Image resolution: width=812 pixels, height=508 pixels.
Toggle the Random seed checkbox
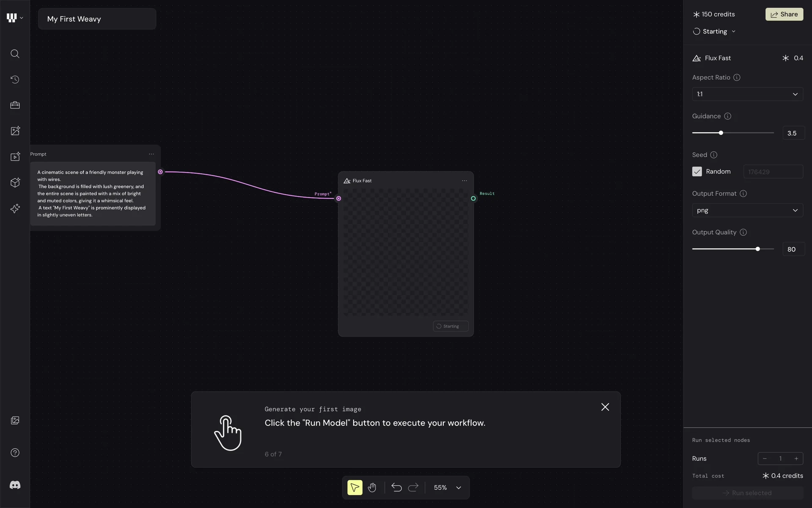(x=697, y=171)
